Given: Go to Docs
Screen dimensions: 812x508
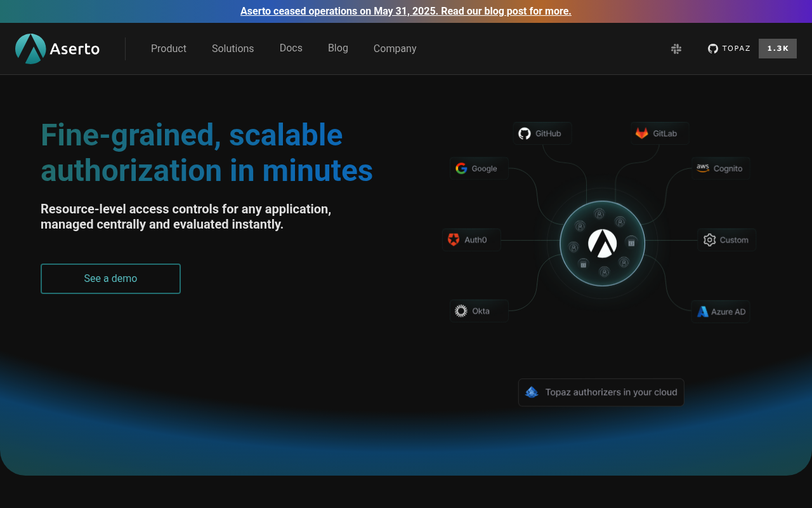Looking at the screenshot, I should click(x=291, y=48).
